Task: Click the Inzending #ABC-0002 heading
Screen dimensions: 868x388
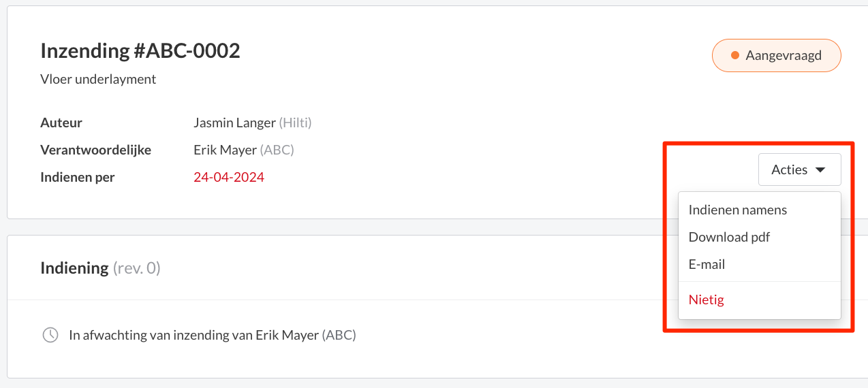Action: pyautogui.click(x=140, y=50)
